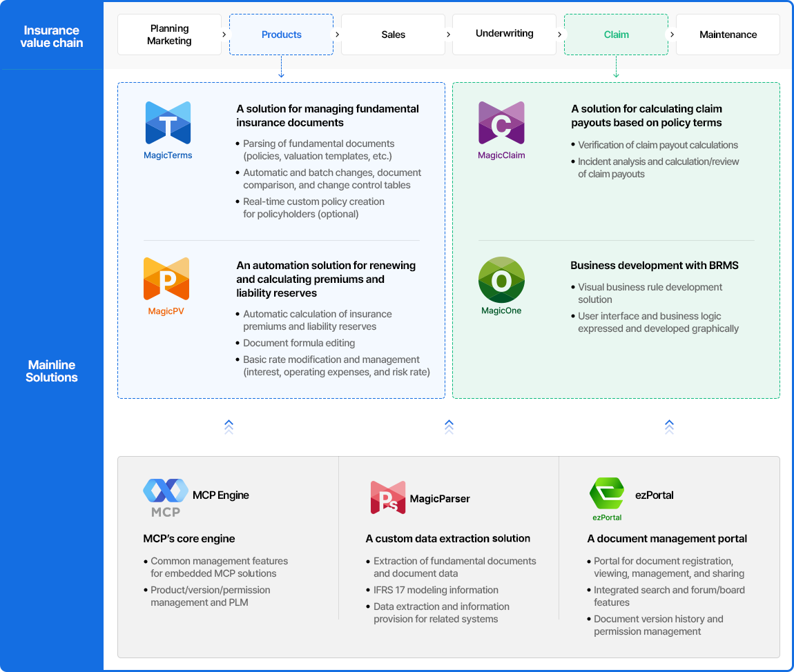This screenshot has height=672, width=794.
Task: Click the MagicParser title
Action: point(440,499)
